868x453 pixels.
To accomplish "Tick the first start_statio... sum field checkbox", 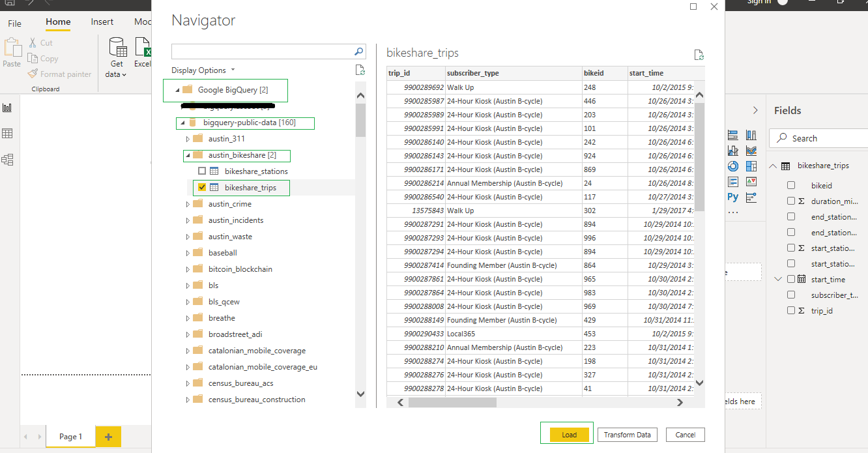I will 791,248.
